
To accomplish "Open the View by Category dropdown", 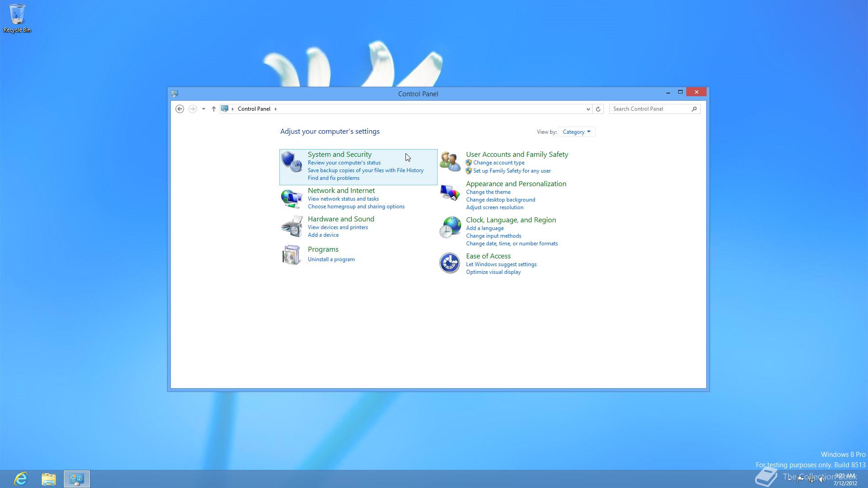I will pyautogui.click(x=576, y=132).
